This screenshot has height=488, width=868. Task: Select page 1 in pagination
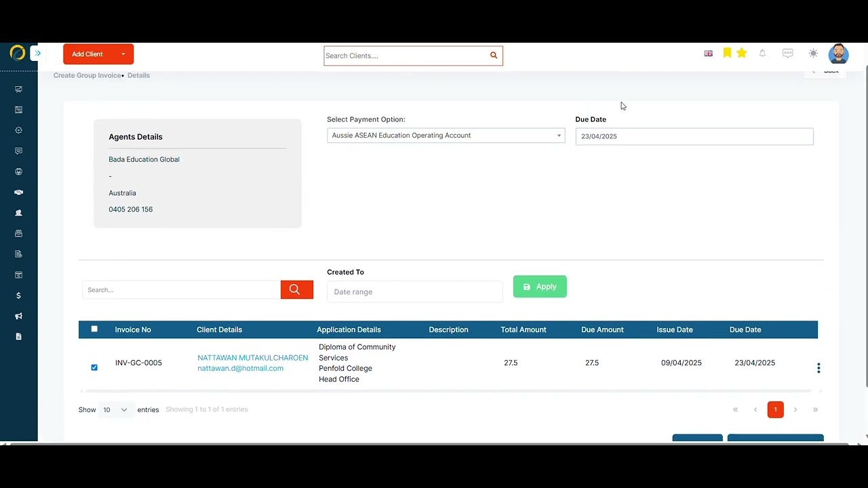[x=775, y=409]
